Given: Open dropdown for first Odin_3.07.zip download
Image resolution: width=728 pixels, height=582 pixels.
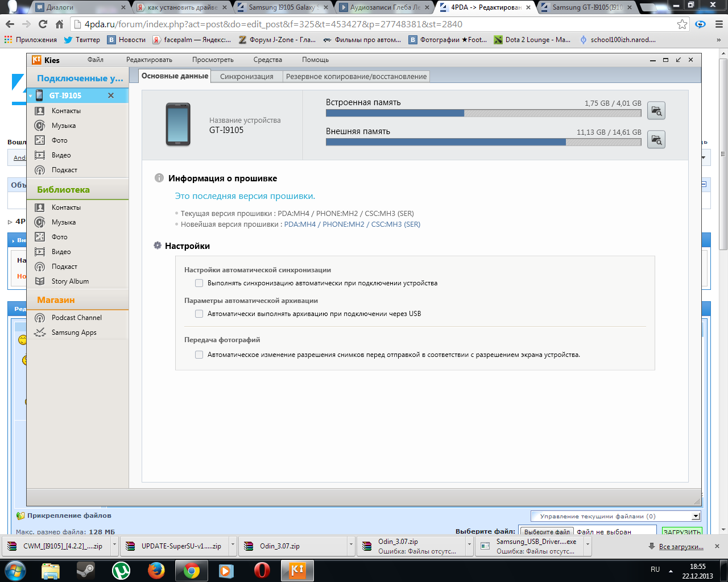Looking at the screenshot, I should [x=351, y=546].
